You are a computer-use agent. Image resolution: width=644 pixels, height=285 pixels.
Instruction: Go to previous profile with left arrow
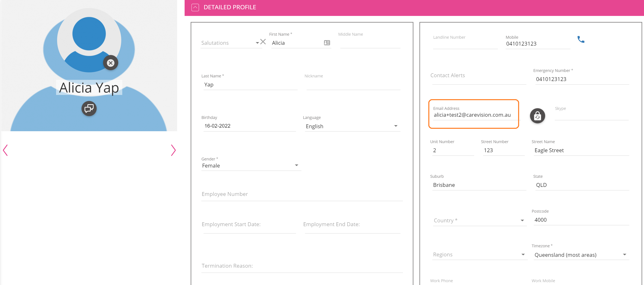(5, 150)
